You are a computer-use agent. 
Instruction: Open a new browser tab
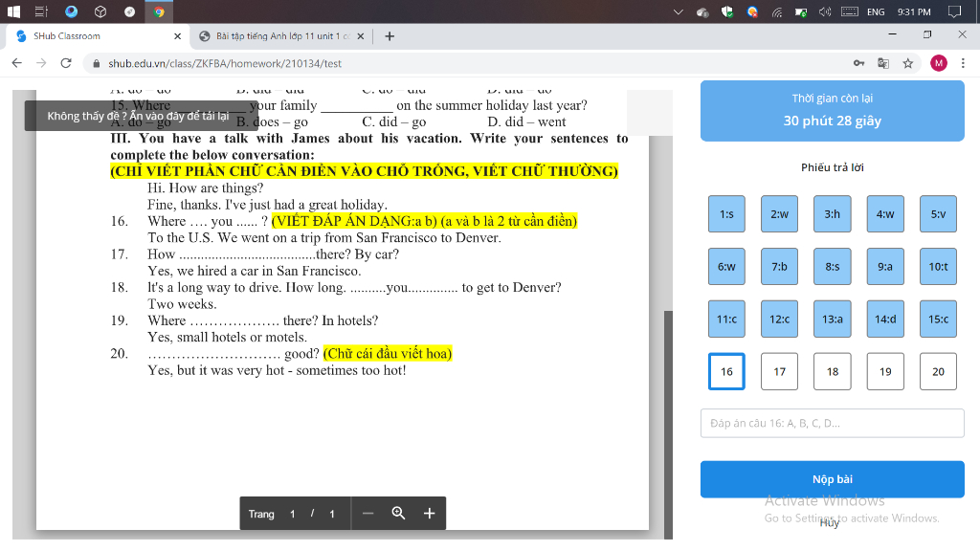(x=390, y=36)
